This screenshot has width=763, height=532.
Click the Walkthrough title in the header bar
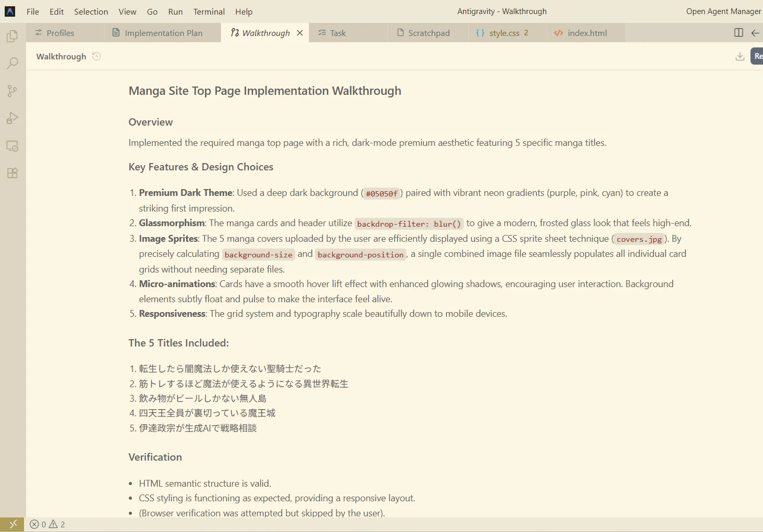coord(61,56)
